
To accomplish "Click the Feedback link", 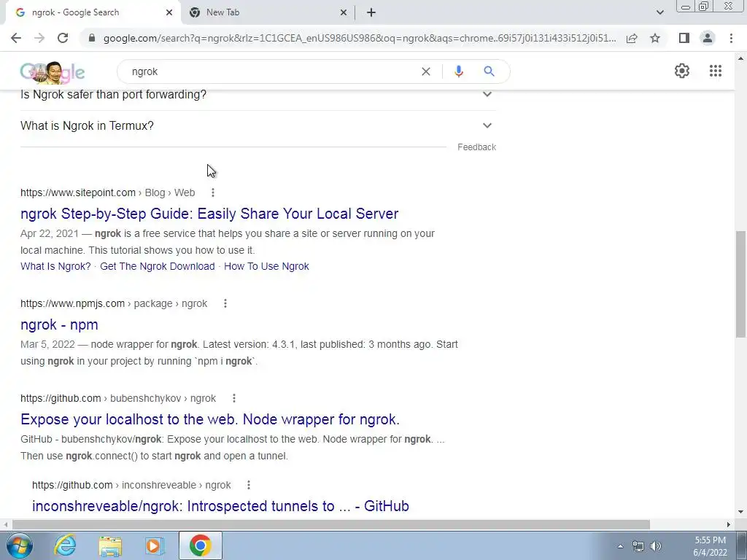I will coord(477,147).
